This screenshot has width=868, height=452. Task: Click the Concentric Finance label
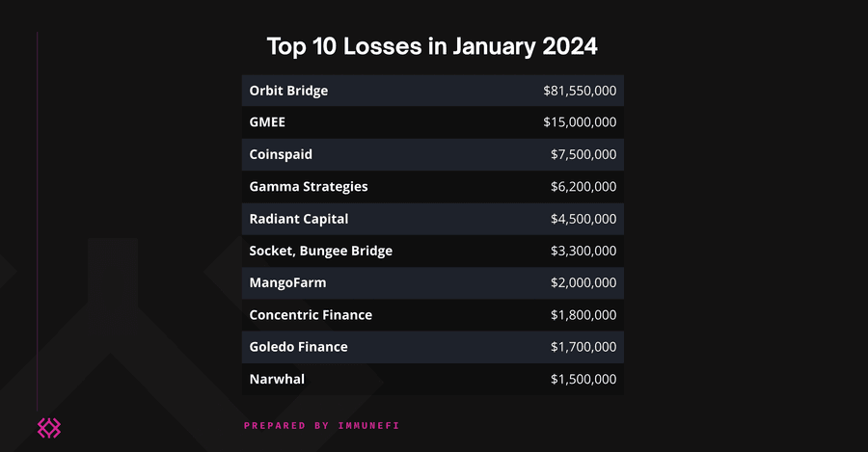click(311, 315)
